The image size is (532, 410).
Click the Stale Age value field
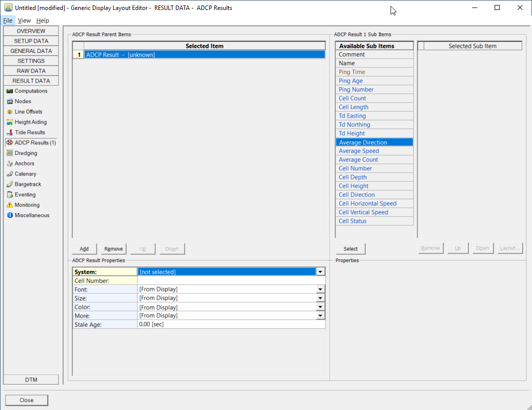[x=231, y=324]
